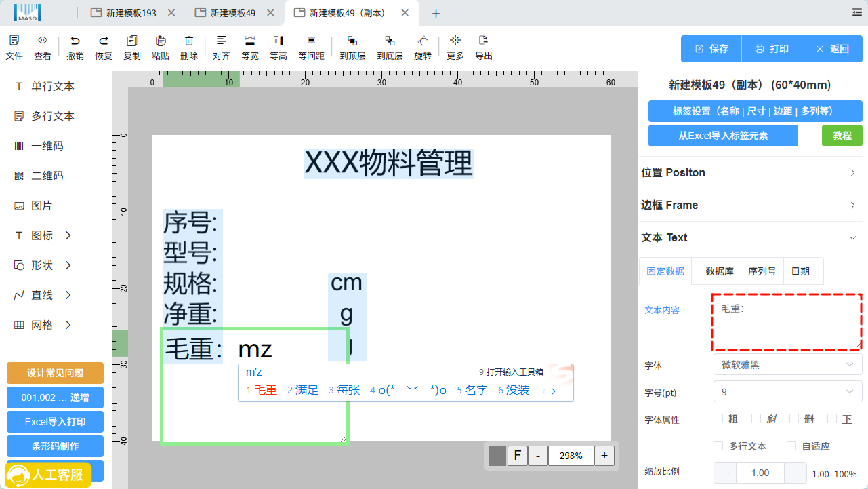
Task: Select IME candidate 2 满足
Action: tap(303, 390)
